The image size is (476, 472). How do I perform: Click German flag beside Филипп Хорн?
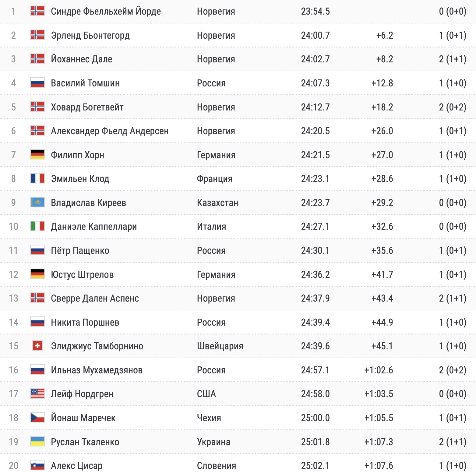click(37, 155)
